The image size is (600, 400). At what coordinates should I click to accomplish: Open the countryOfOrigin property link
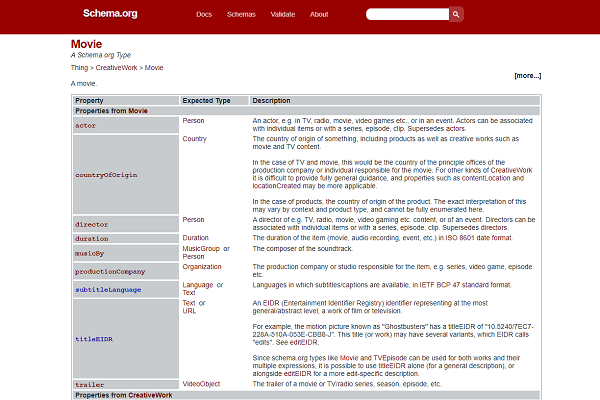pos(106,175)
